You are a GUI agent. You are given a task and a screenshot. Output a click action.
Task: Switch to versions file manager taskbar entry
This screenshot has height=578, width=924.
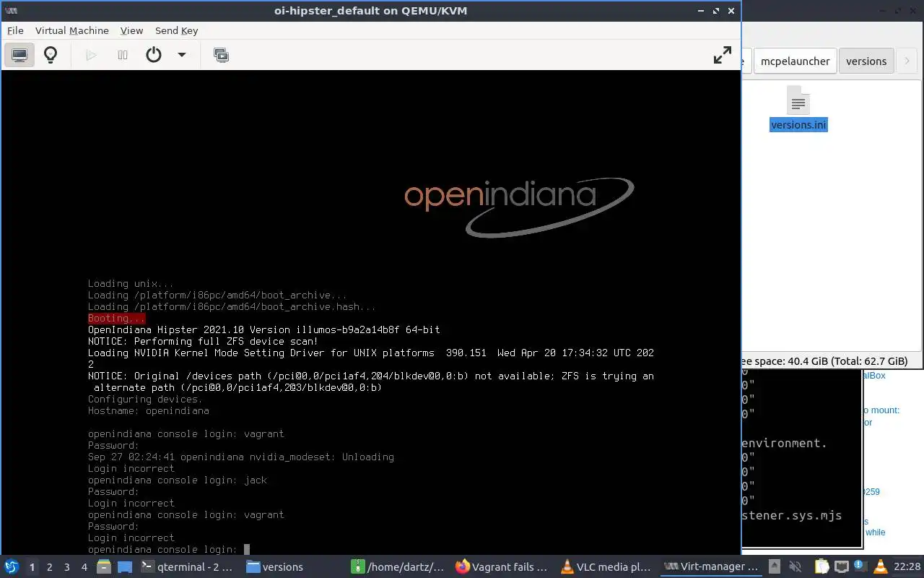[292, 567]
